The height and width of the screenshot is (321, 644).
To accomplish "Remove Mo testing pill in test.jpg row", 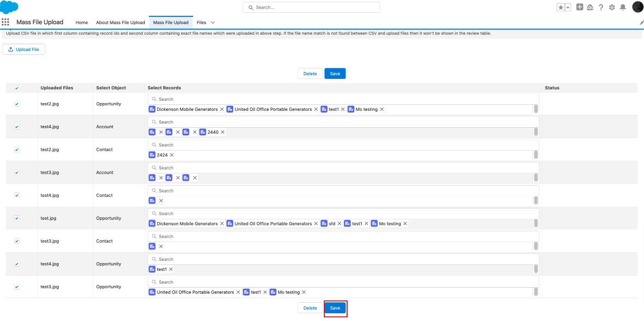I will point(405,223).
